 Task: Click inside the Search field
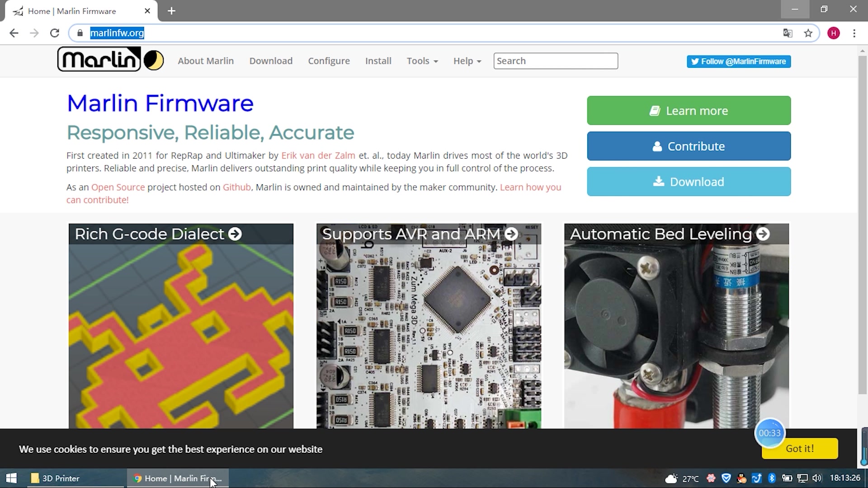(555, 61)
